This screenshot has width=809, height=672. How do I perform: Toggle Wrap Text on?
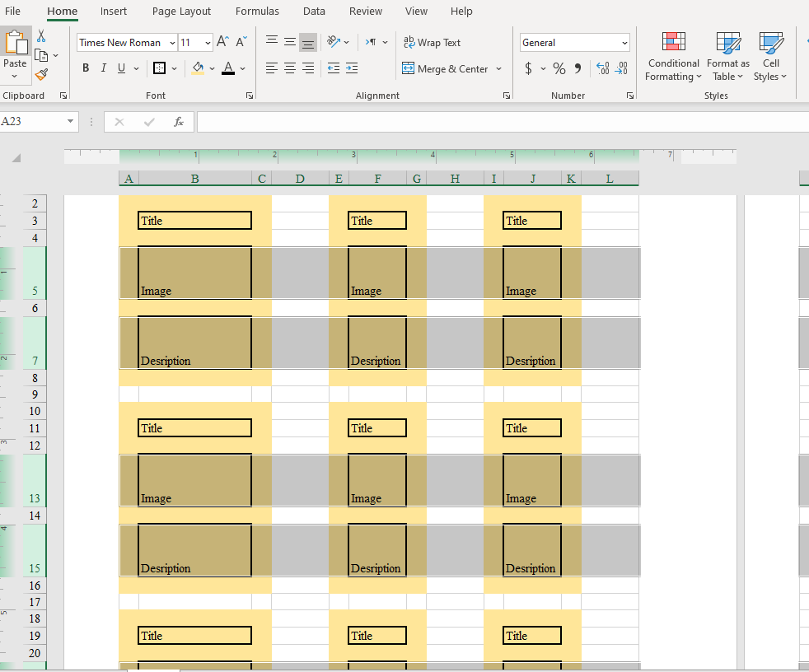(431, 43)
